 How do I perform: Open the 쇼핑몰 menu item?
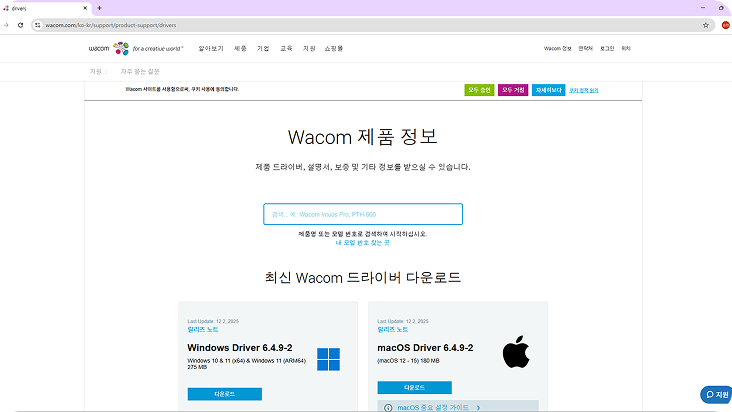click(x=333, y=48)
